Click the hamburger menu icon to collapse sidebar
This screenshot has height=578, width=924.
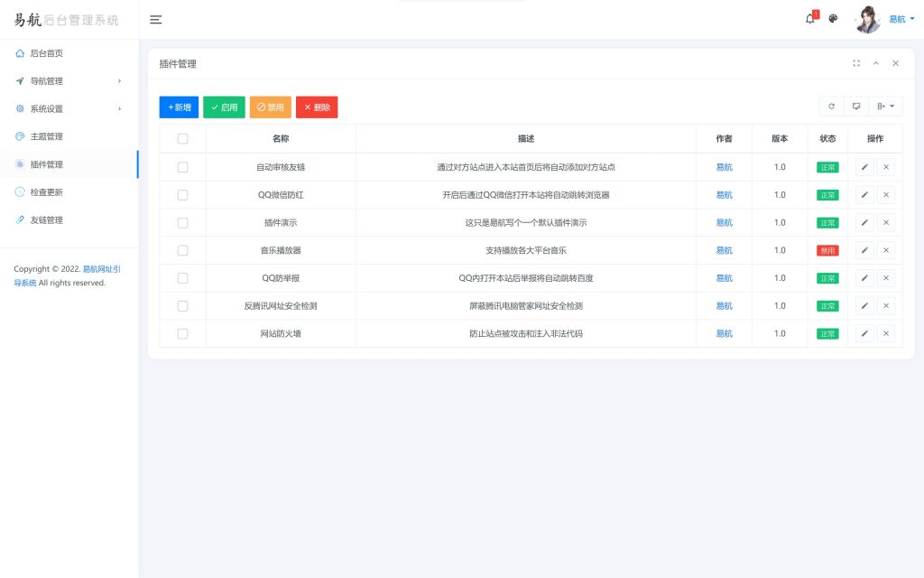coord(155,19)
